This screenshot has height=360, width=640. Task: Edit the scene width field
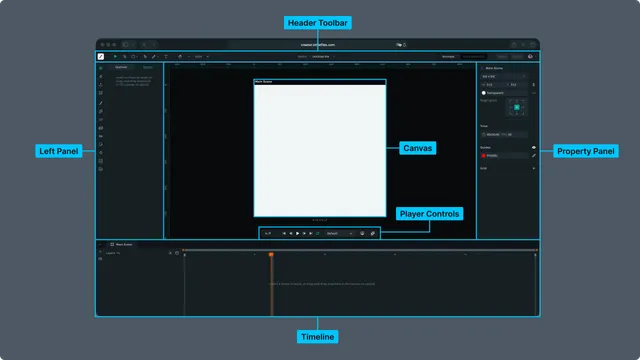tap(492, 85)
